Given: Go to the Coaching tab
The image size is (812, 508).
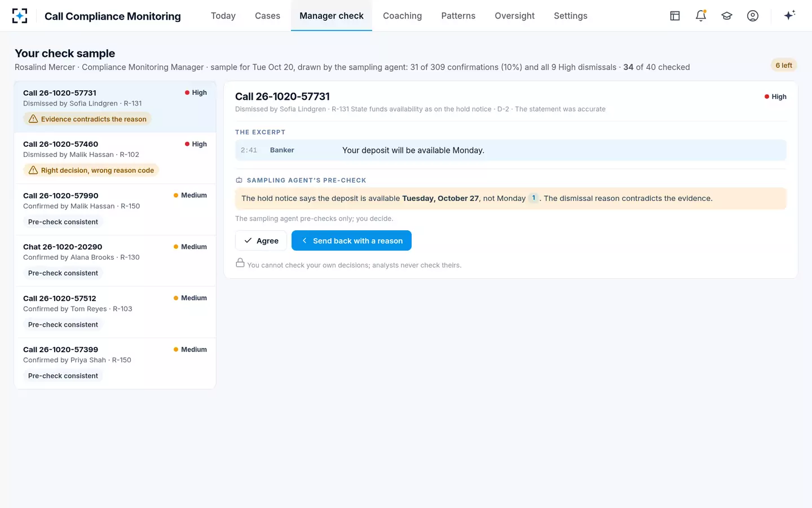Looking at the screenshot, I should [402, 16].
